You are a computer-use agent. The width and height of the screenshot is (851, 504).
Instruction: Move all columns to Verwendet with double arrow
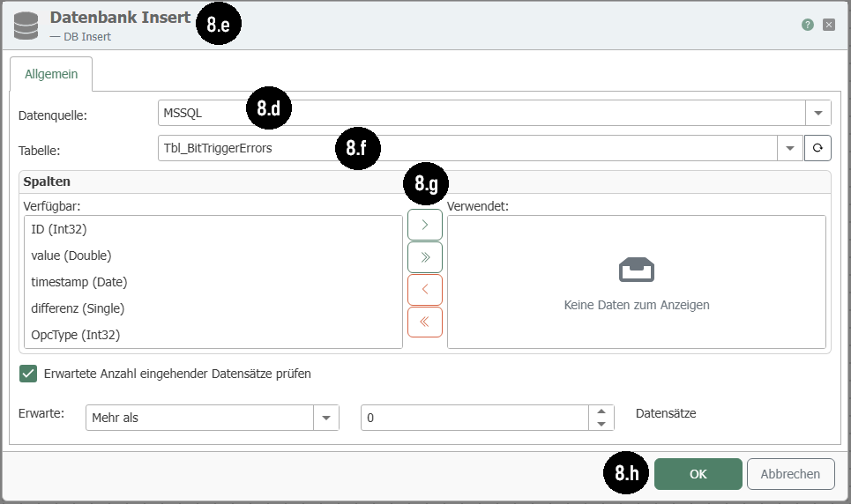tap(424, 257)
